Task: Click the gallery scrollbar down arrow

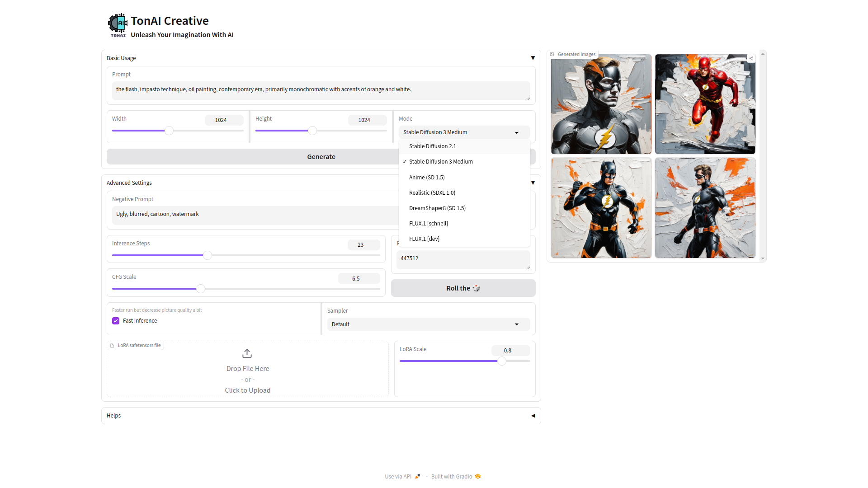Action: (763, 259)
